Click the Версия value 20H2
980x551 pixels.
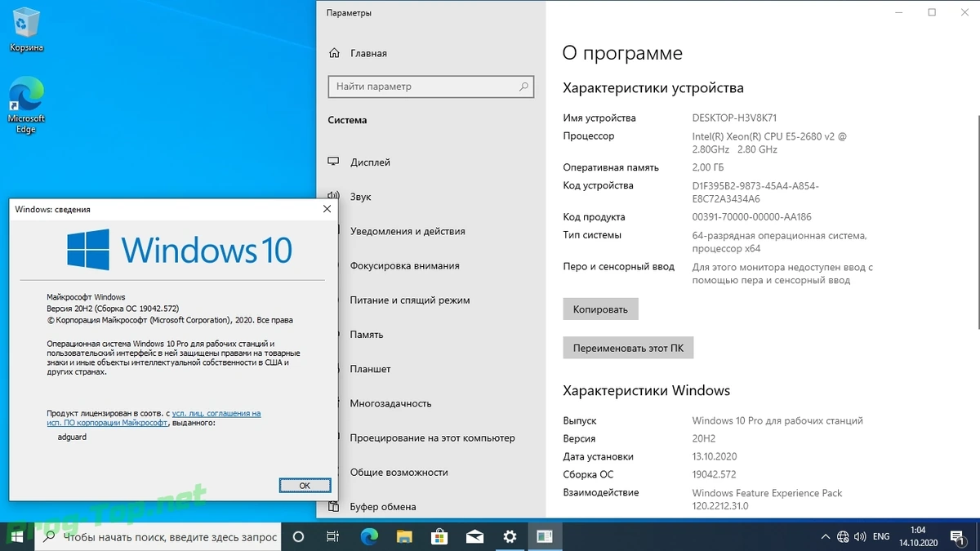click(705, 438)
